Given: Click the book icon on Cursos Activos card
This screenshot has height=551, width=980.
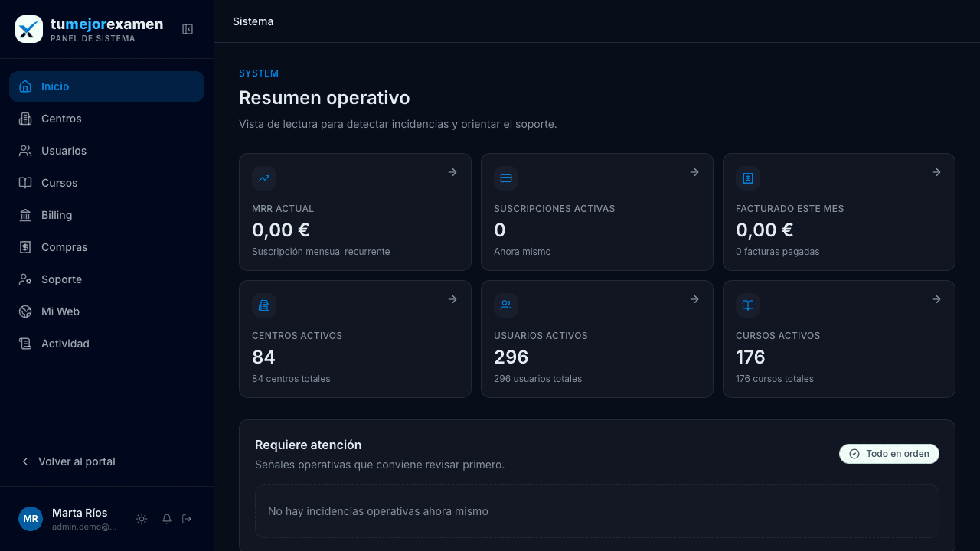Looking at the screenshot, I should [x=748, y=305].
